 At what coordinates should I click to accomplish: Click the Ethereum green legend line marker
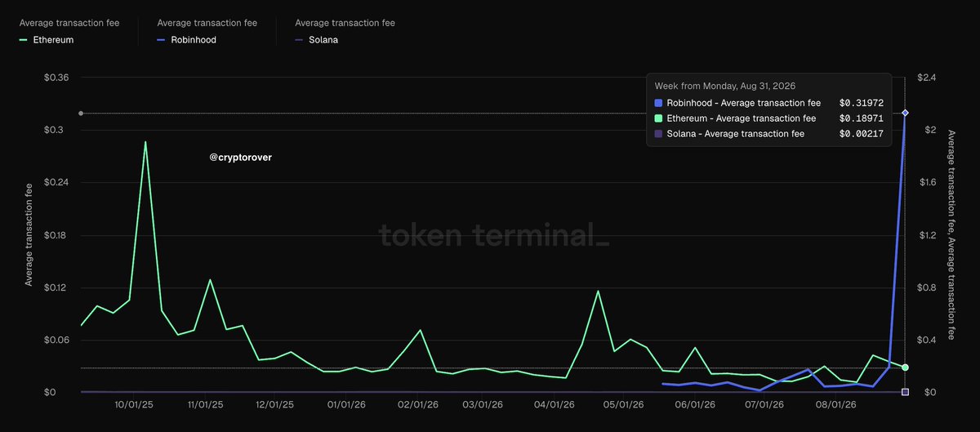[x=24, y=39]
